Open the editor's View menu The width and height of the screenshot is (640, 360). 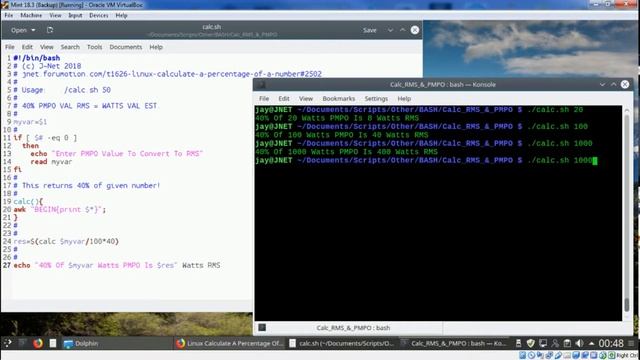pyautogui.click(x=47, y=47)
